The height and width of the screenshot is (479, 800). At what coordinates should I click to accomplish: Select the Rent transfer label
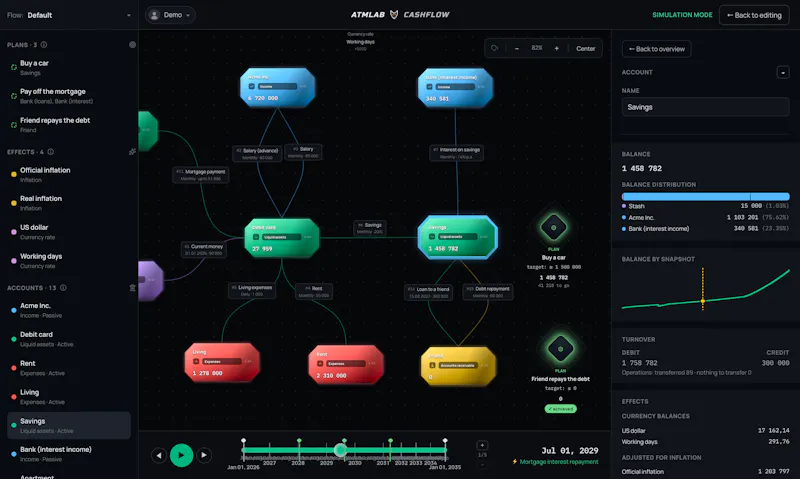click(314, 291)
